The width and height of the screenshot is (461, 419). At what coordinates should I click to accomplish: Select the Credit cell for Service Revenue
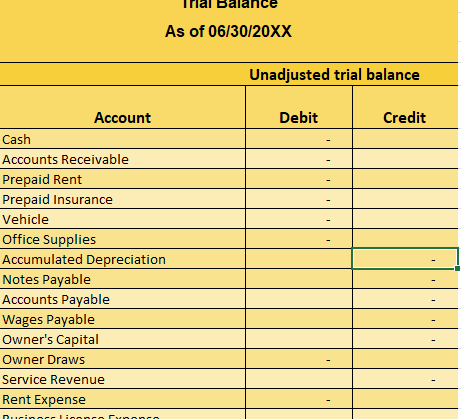[405, 379]
